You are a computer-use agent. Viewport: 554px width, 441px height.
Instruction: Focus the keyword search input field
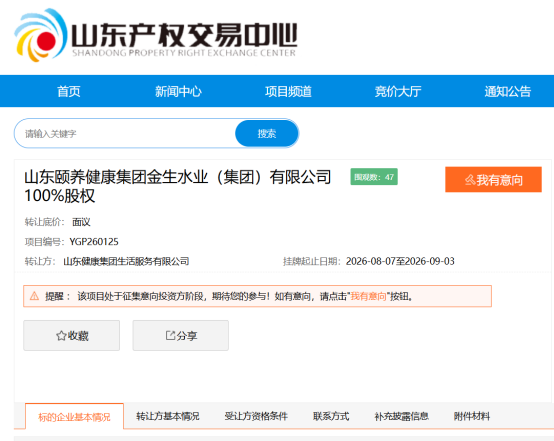point(125,134)
